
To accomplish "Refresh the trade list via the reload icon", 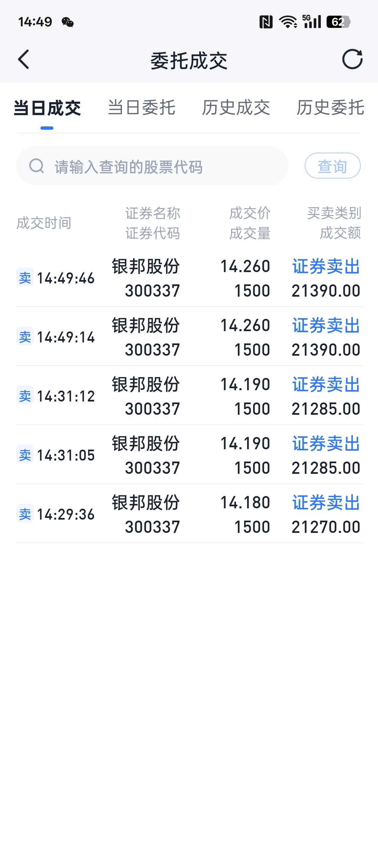I will 352,59.
